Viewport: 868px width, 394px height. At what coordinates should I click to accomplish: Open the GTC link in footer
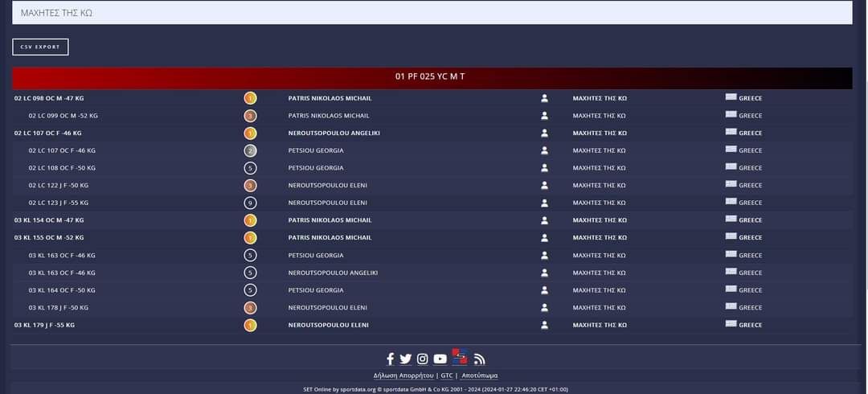pyautogui.click(x=447, y=376)
